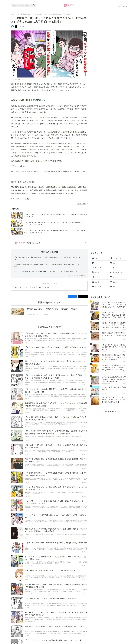This screenshot has height=644, width=138.
Task: Select the #夫 keyword tag
Action: click(x=40, y=287)
